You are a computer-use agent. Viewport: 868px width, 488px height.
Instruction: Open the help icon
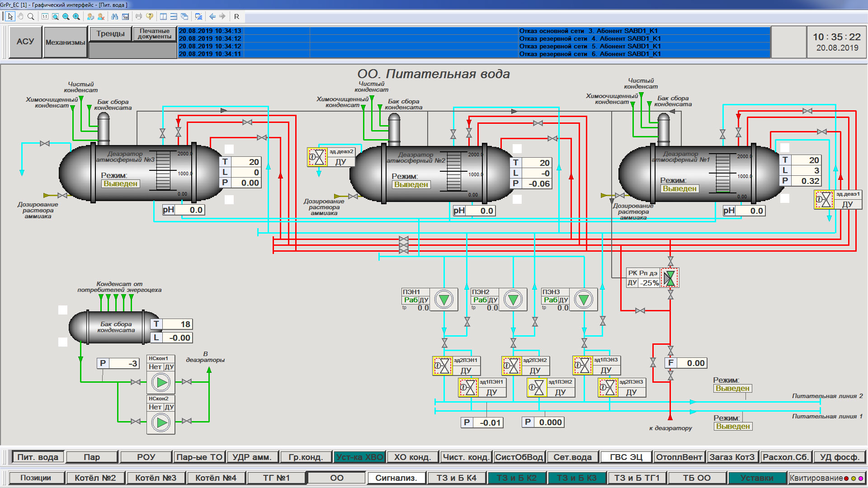coord(150,17)
